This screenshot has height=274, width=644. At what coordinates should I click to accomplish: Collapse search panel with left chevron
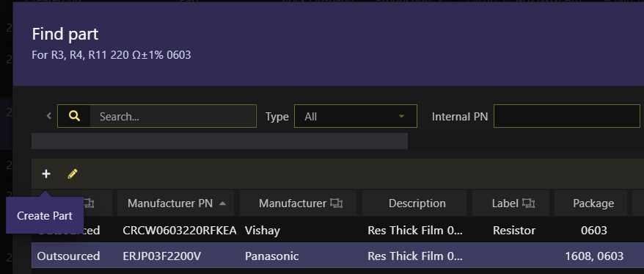49,116
